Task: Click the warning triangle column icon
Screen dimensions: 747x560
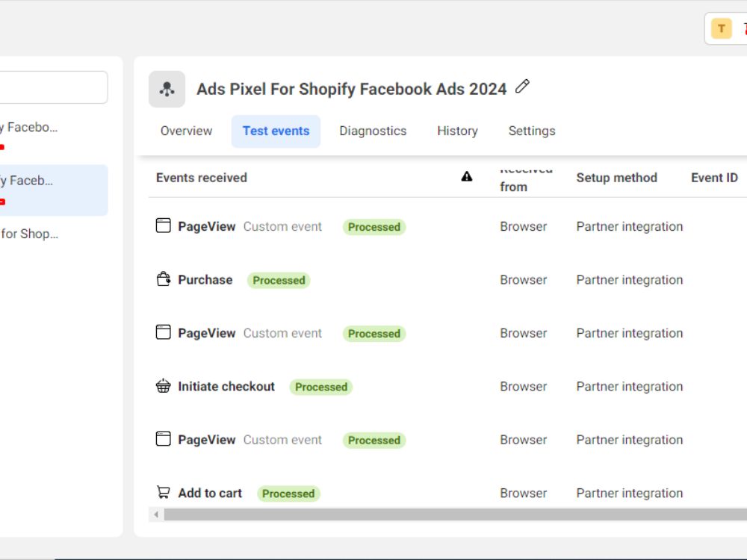Action: tap(467, 177)
